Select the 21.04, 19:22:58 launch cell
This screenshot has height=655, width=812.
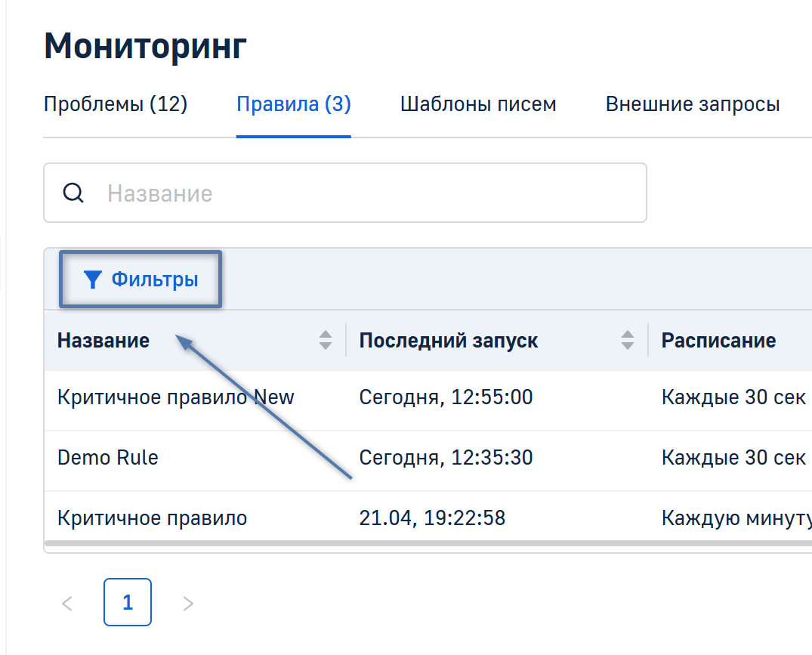(432, 518)
